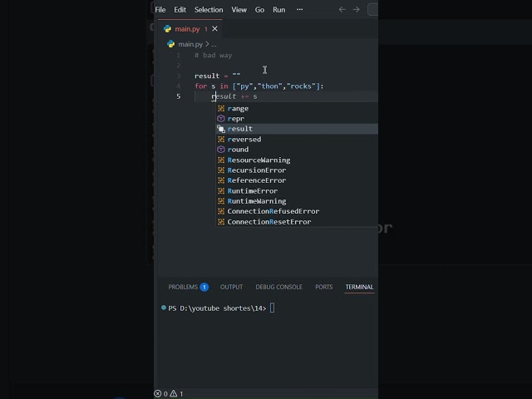Image resolution: width=532 pixels, height=399 pixels.
Task: Choose the RuntimeWarning suggestion
Action: coord(297,201)
